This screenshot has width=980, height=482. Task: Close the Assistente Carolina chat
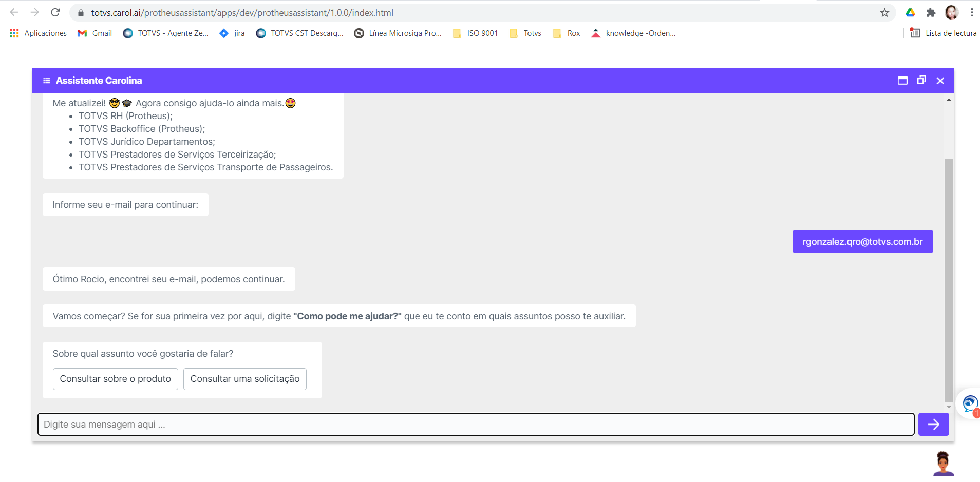pos(940,81)
